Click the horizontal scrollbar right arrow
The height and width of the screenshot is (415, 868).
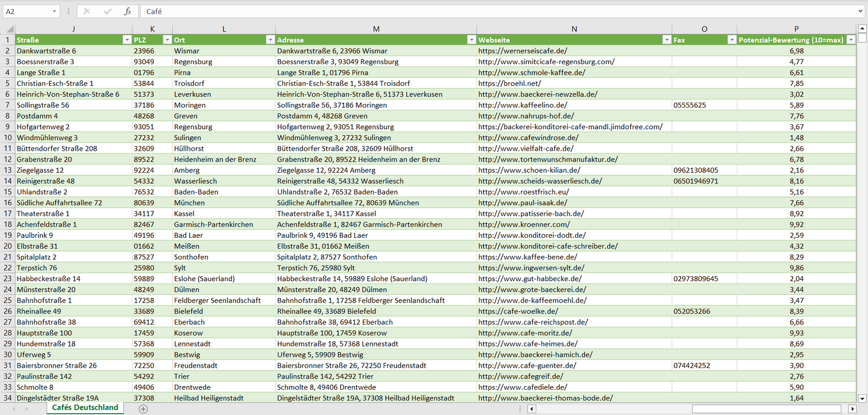pyautogui.click(x=852, y=409)
